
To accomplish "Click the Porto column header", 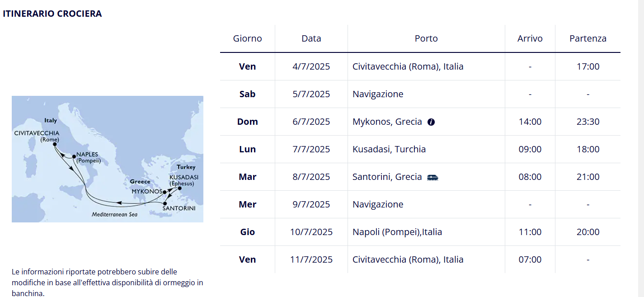I will click(x=426, y=38).
